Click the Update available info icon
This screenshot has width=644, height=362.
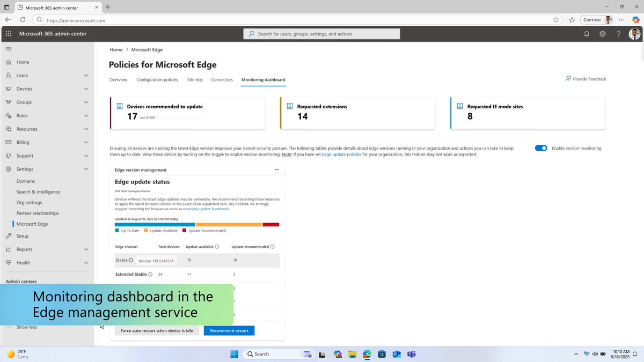217,247
